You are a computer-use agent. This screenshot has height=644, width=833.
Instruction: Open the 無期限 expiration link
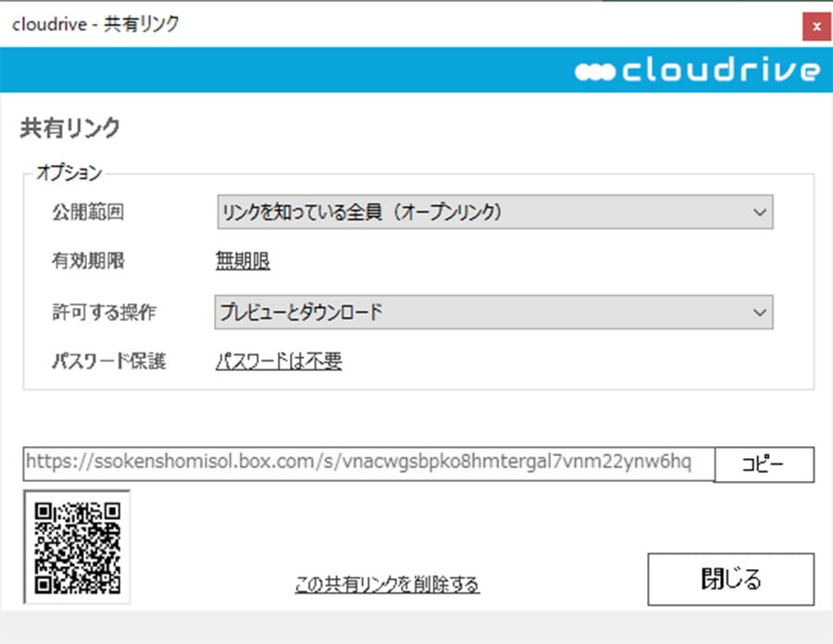pos(242,261)
